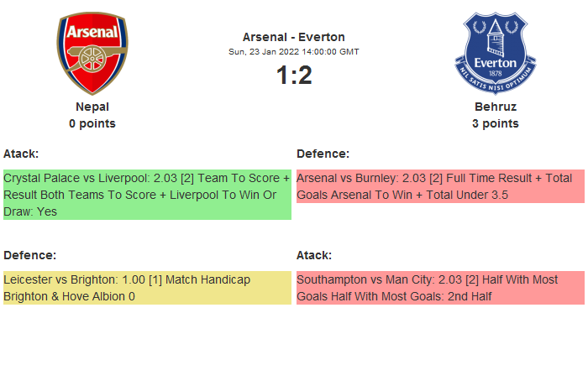Click the 1:2 match score
Image resolution: width=588 pixels, height=386 pixels.
coord(293,76)
